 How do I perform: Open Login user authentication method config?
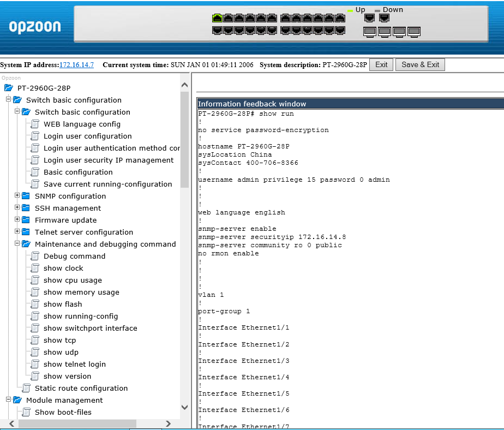tap(112, 148)
